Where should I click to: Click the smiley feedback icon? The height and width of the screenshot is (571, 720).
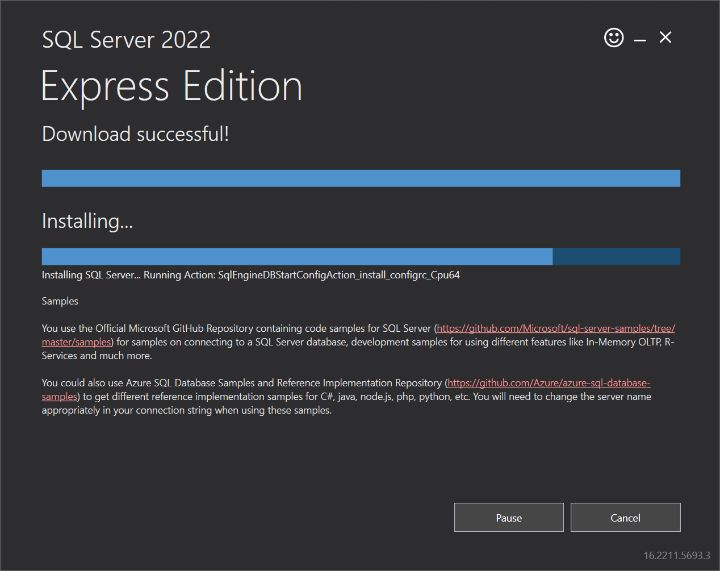coord(613,38)
